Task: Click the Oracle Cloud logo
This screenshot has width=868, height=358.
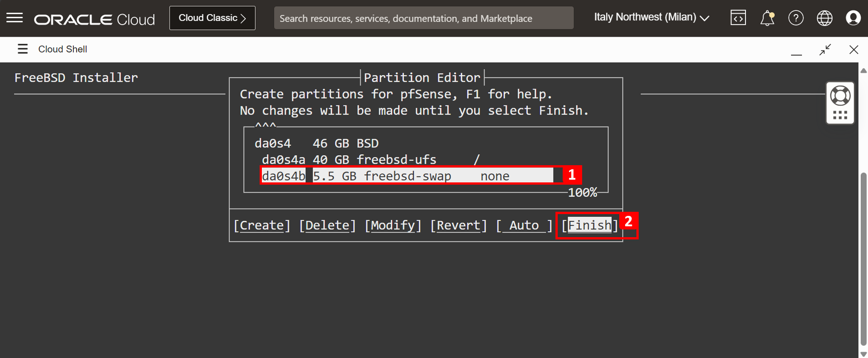Action: pos(95,19)
